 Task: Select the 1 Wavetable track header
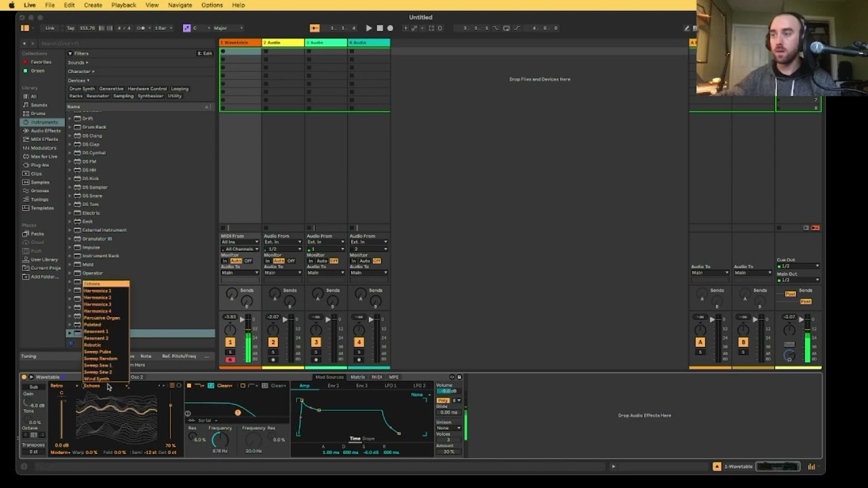coord(240,43)
